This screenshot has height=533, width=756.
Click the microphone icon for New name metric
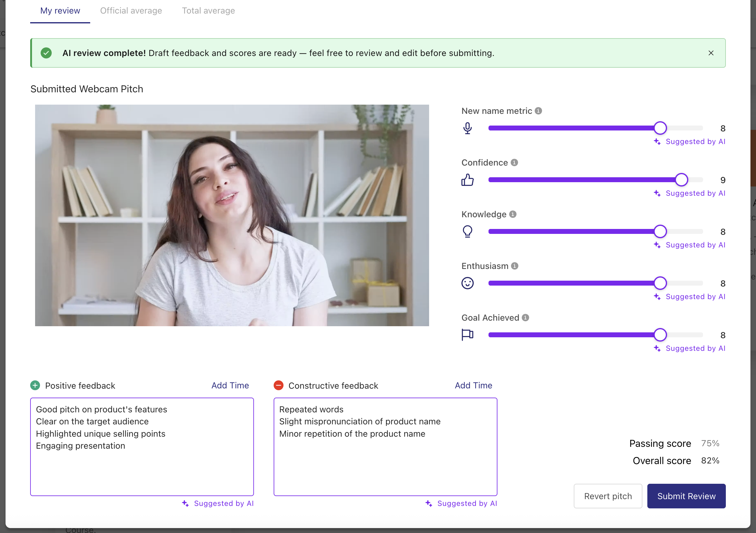[x=467, y=128]
